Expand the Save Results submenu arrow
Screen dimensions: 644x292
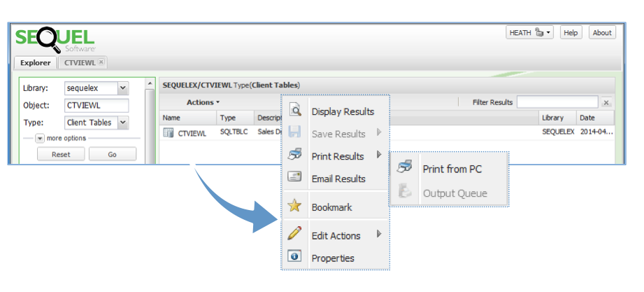click(x=379, y=132)
